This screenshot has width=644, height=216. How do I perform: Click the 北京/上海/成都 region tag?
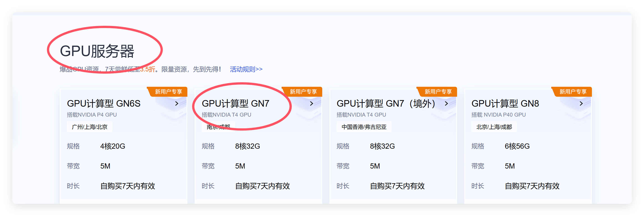click(x=494, y=127)
